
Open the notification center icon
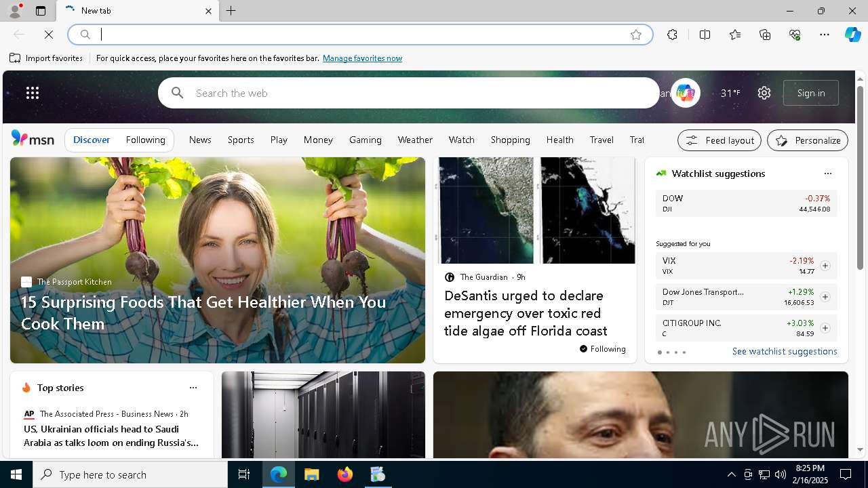[x=846, y=474]
